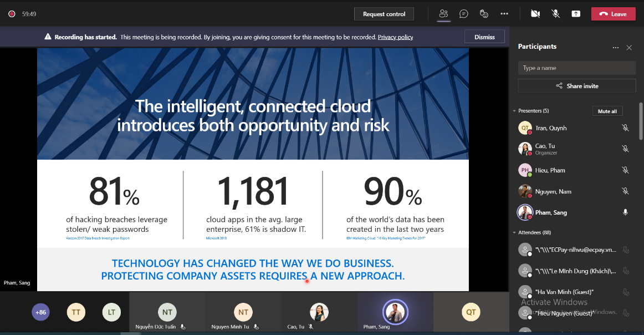Open the Show participants icon in toolbar
The width and height of the screenshot is (644, 335).
click(443, 13)
